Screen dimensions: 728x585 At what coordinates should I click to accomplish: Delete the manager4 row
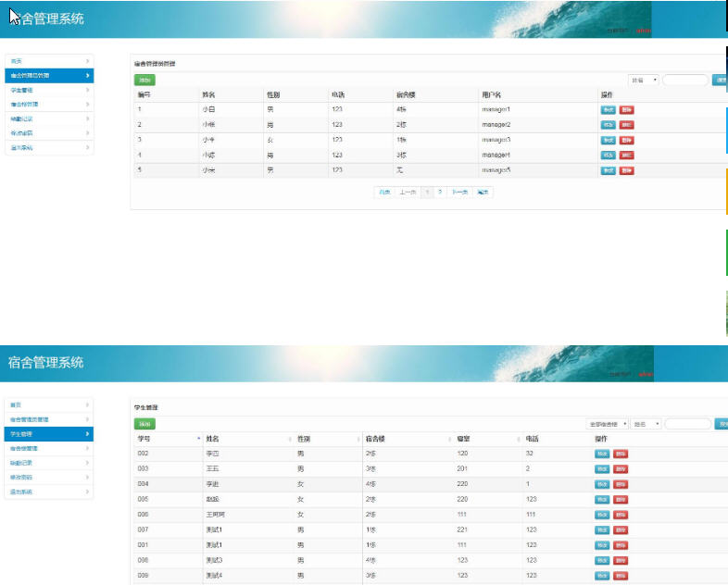click(x=627, y=156)
